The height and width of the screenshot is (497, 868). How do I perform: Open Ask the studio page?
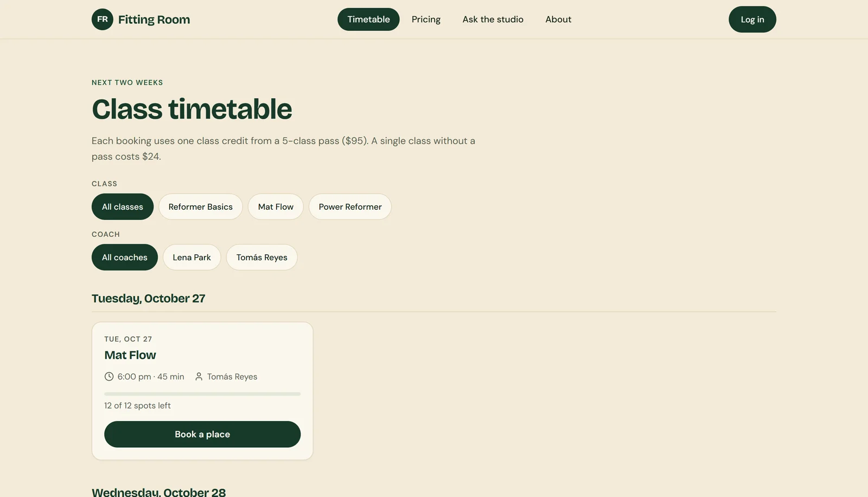point(493,20)
